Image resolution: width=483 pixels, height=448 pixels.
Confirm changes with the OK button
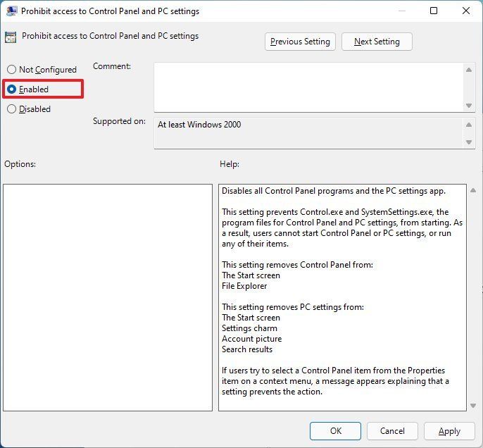[335, 431]
